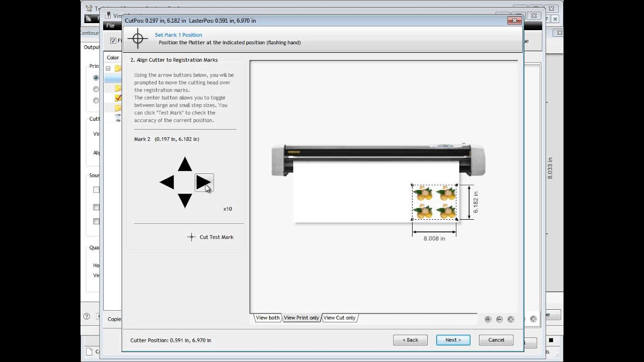Click the red check-marked item in the color tree

[x=118, y=98]
